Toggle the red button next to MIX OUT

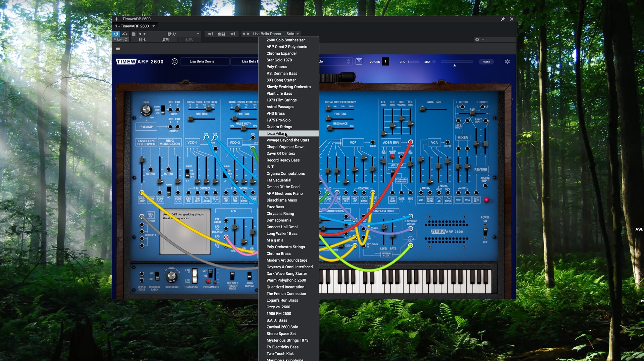click(486, 200)
